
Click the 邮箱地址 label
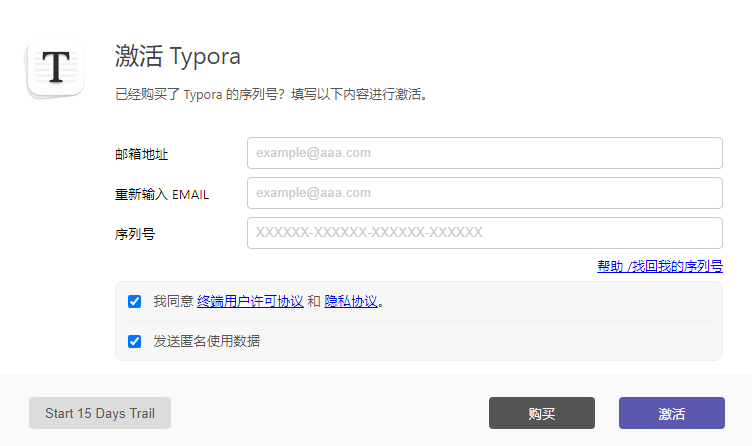141,154
